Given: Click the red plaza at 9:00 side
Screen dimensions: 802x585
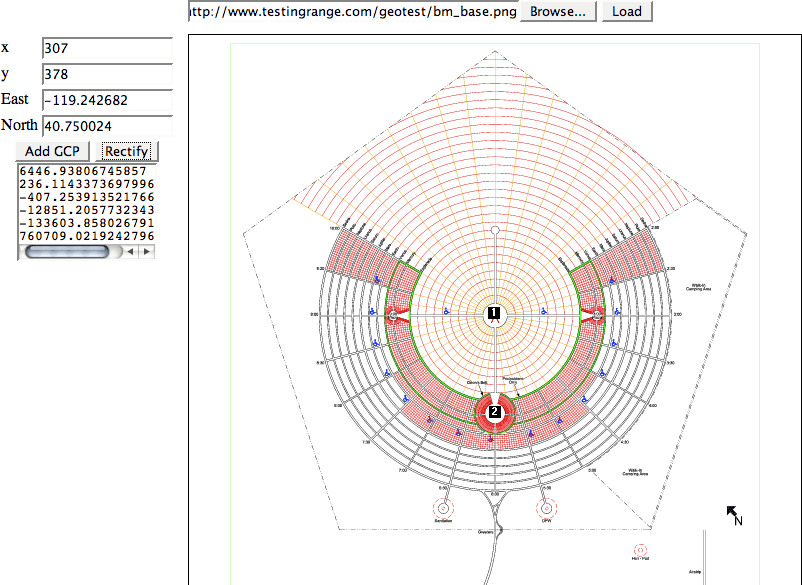Looking at the screenshot, I should point(392,314).
